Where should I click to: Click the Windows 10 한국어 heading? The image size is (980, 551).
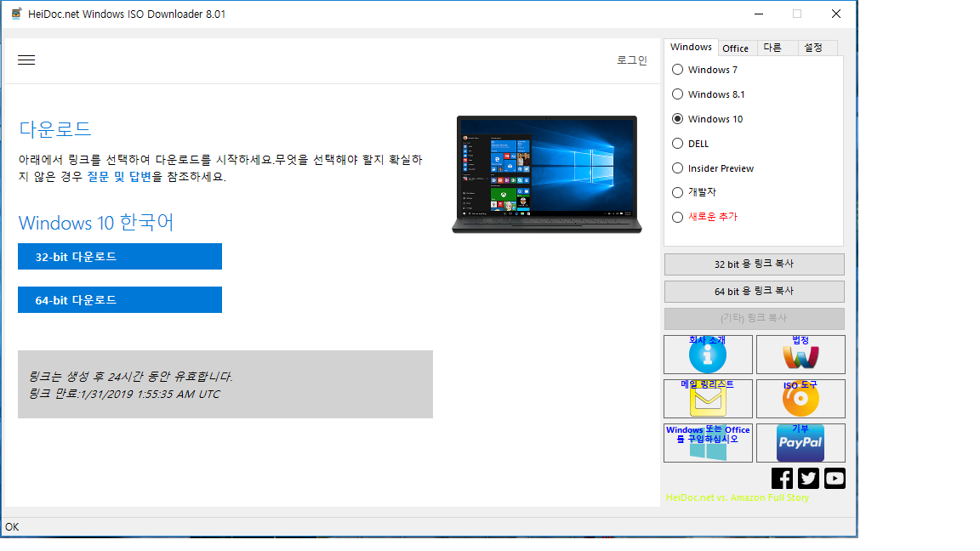pos(96,223)
